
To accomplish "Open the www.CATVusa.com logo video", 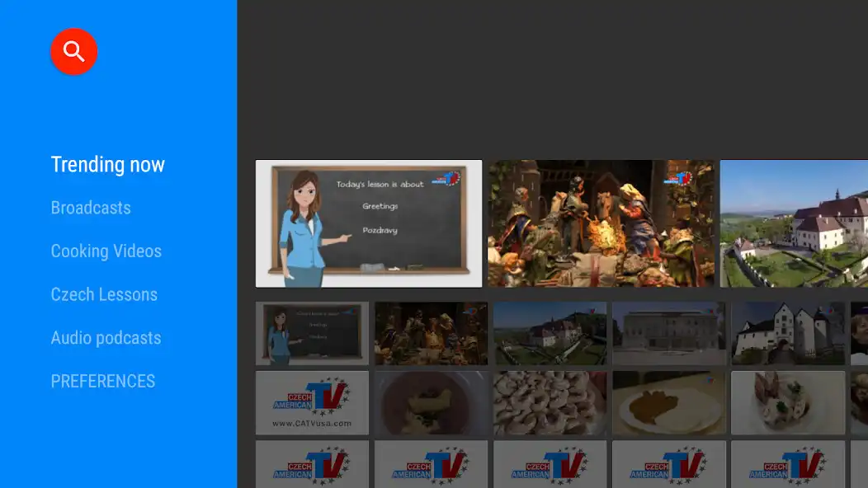I will click(x=312, y=402).
